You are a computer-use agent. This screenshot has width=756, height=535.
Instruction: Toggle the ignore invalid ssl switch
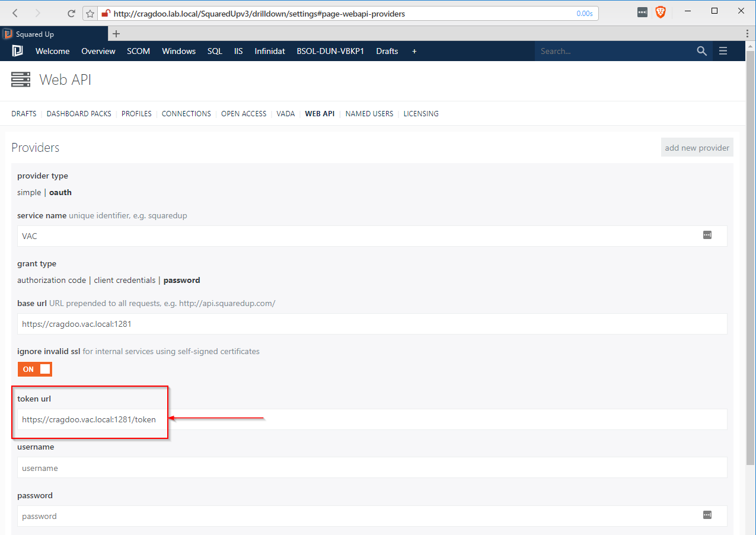pyautogui.click(x=35, y=369)
